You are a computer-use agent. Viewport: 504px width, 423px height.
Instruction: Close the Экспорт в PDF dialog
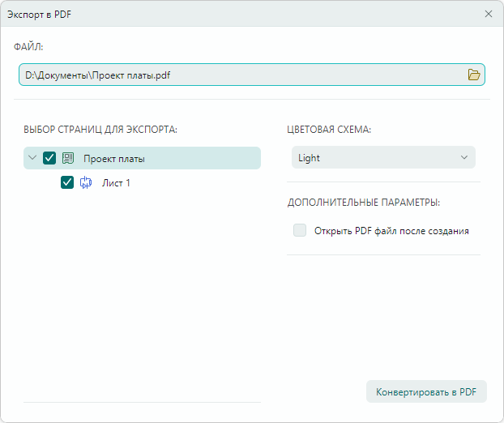[488, 14]
